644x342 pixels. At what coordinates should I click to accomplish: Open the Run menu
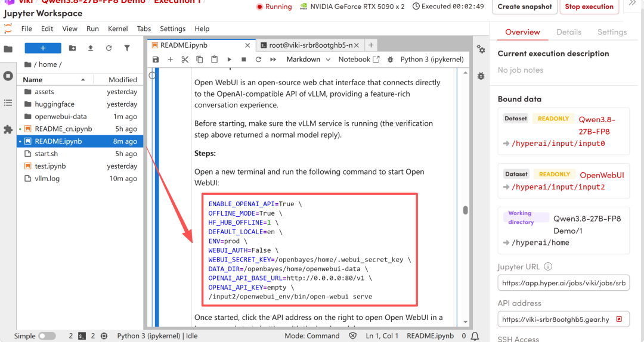point(92,29)
